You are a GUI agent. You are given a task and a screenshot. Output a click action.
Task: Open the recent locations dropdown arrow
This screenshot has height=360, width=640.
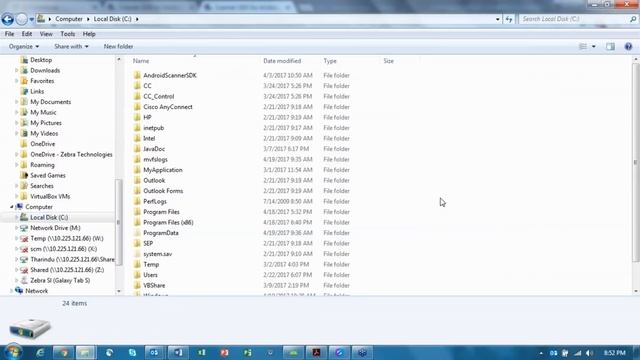point(31,19)
